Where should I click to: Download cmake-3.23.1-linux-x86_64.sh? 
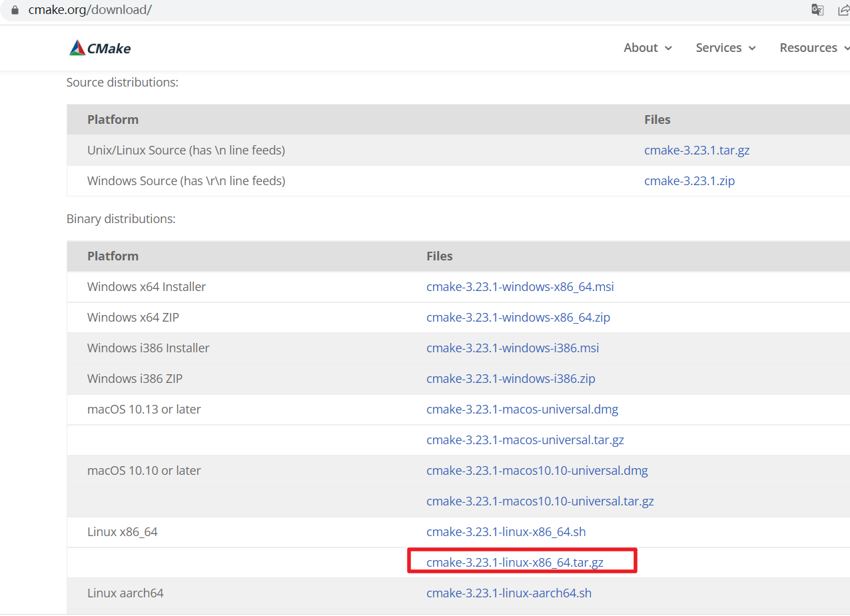point(506,532)
